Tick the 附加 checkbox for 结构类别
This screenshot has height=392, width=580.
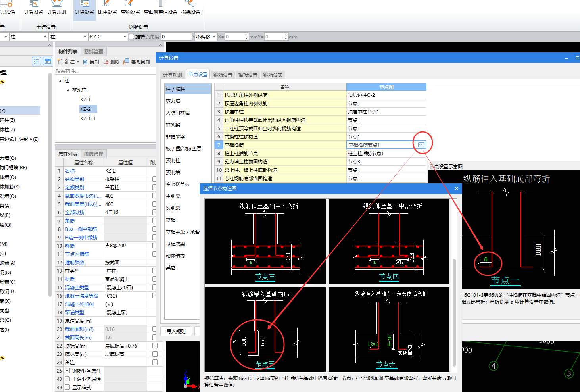(x=155, y=179)
